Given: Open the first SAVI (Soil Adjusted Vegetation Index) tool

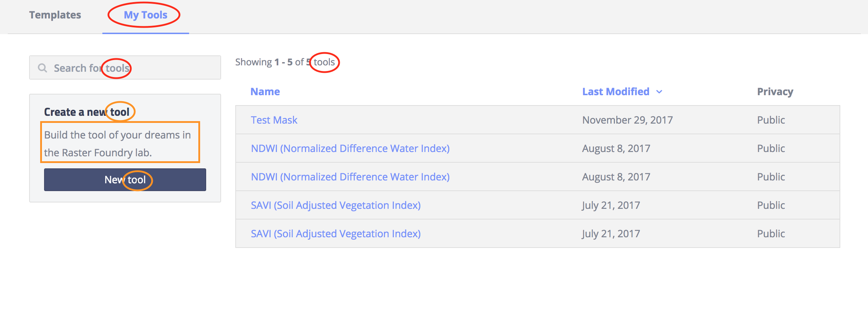Looking at the screenshot, I should coord(335,205).
